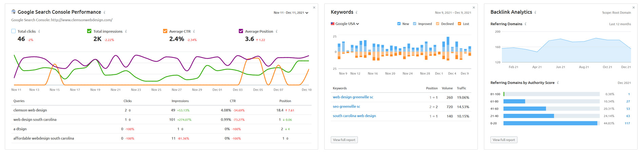Open info icon next to Average CTR
The width and height of the screenshot is (644, 153).
click(x=194, y=31)
